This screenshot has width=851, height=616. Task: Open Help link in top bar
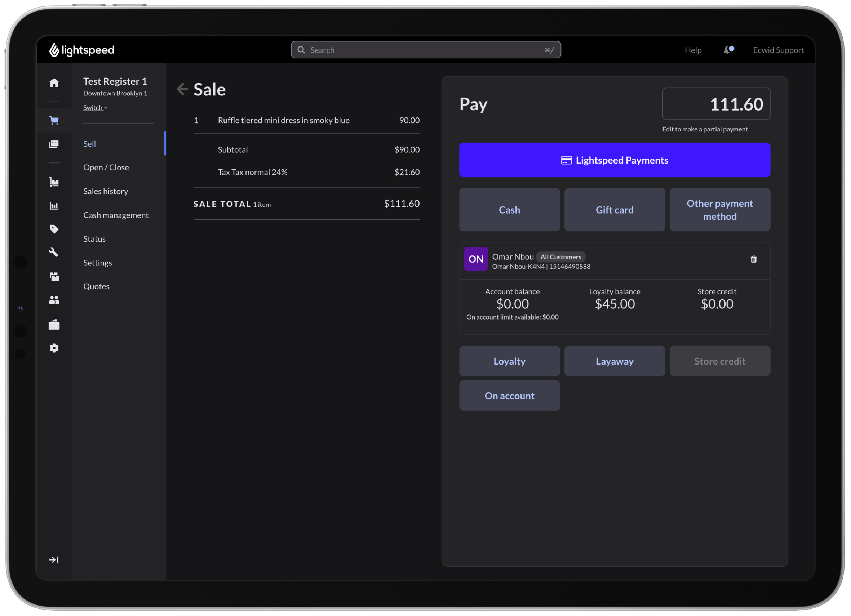coord(693,50)
